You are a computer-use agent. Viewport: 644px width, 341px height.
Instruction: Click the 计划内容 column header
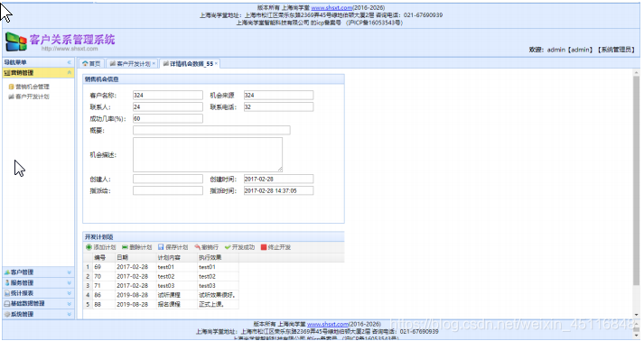pyautogui.click(x=177, y=257)
